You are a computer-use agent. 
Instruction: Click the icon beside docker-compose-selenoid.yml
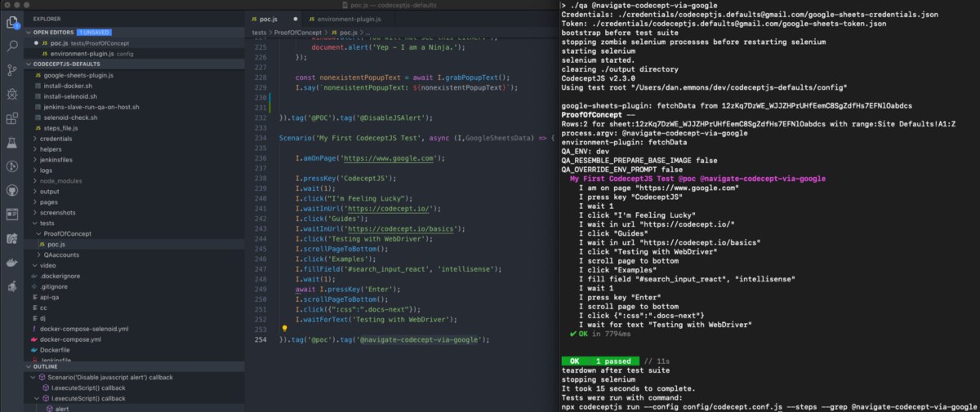[33, 328]
